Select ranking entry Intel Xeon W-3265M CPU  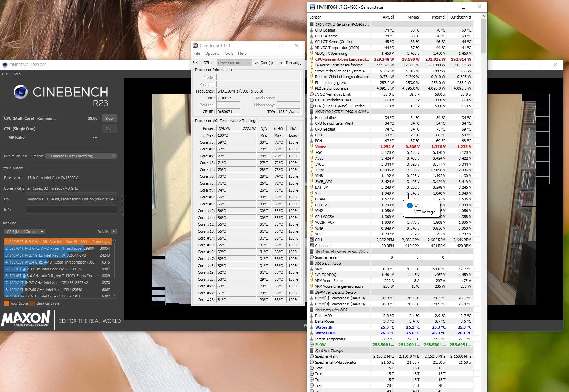click(58, 255)
